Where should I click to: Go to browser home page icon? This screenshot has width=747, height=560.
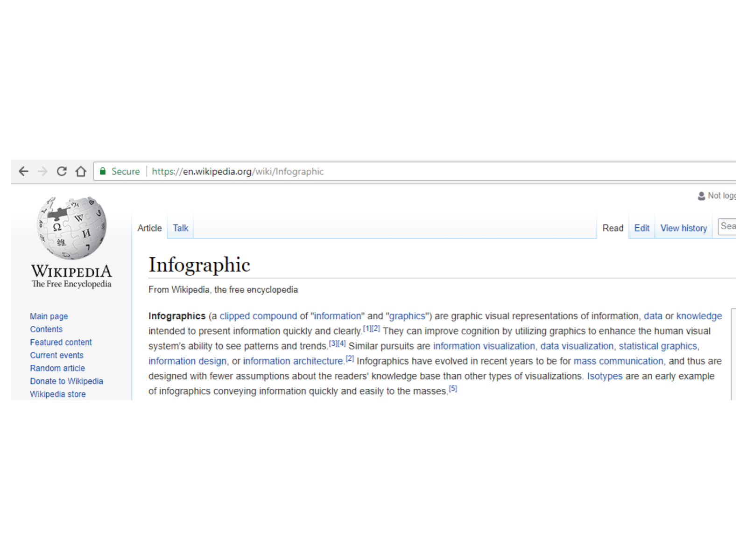(x=81, y=171)
